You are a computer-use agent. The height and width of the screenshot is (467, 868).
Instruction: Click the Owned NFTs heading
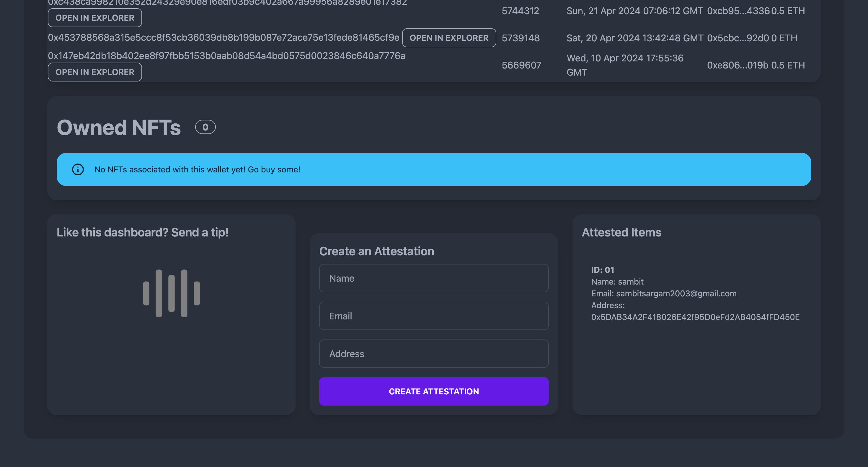click(x=119, y=127)
